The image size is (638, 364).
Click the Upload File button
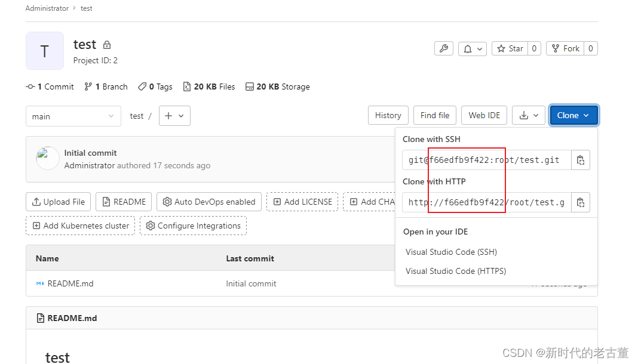(x=59, y=202)
